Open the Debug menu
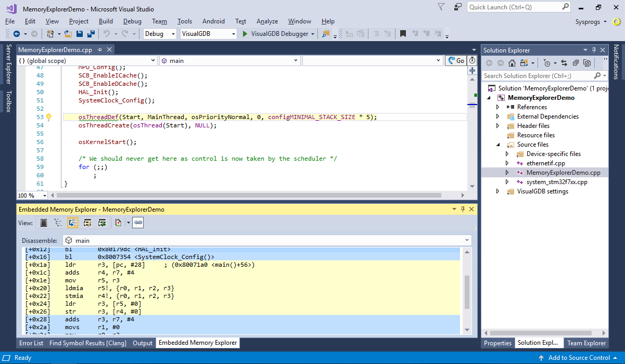625x364 pixels. (x=132, y=21)
